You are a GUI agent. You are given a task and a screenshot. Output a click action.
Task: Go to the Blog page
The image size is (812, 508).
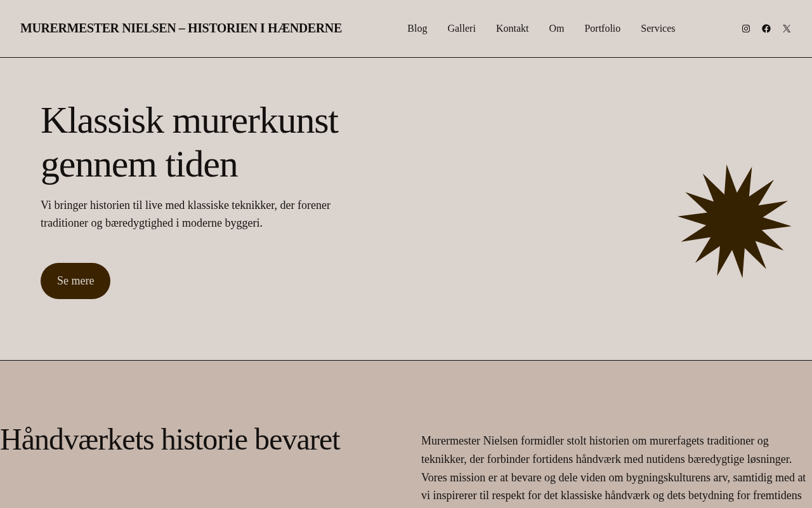pyautogui.click(x=417, y=29)
